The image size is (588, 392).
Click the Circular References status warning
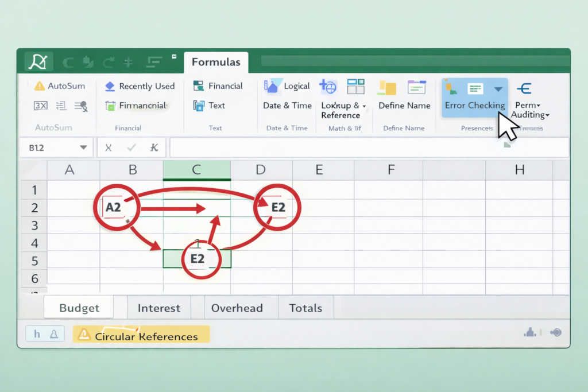pos(141,336)
